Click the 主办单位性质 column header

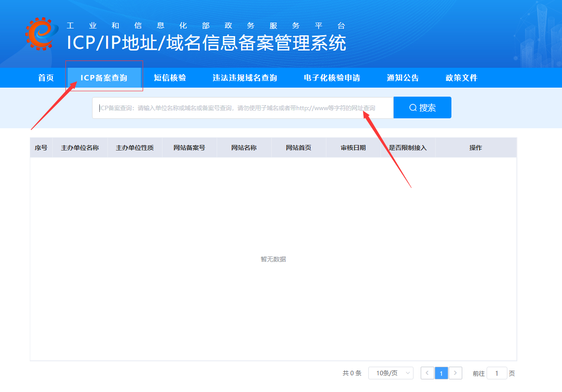point(135,148)
